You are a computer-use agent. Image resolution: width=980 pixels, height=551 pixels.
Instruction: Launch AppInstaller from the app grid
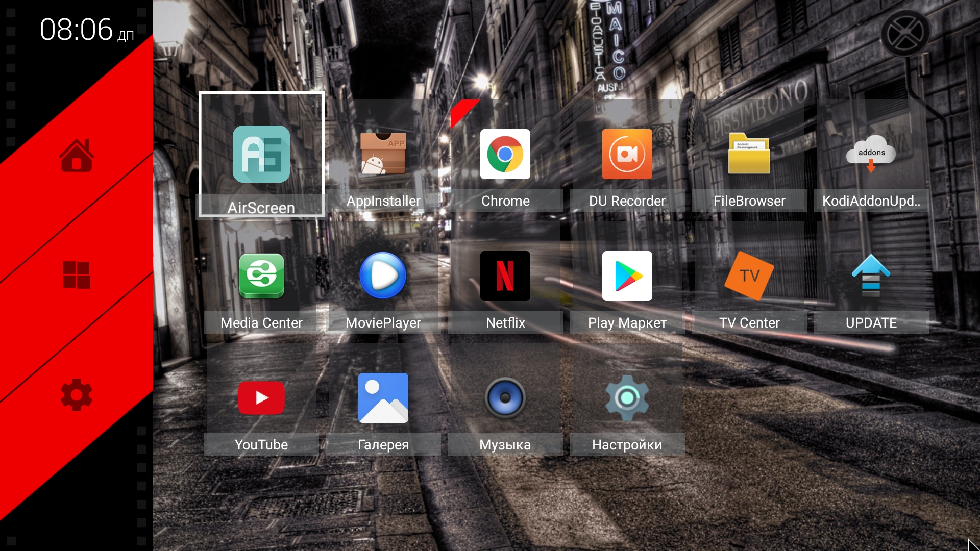383,154
